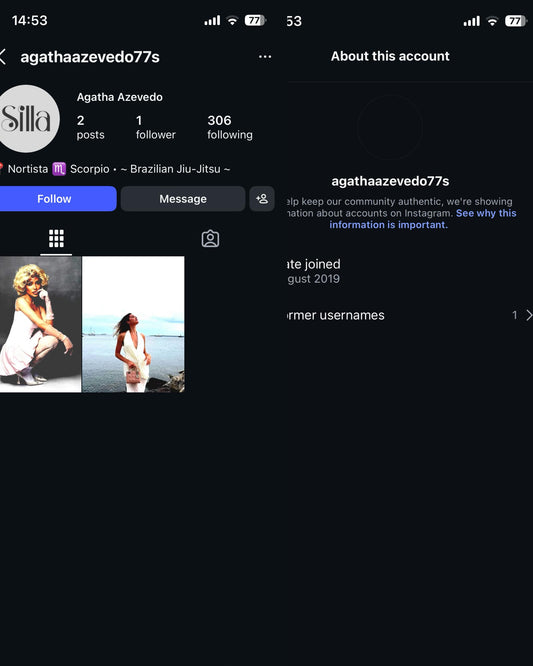Tap the Date joined entry

[x=314, y=271]
